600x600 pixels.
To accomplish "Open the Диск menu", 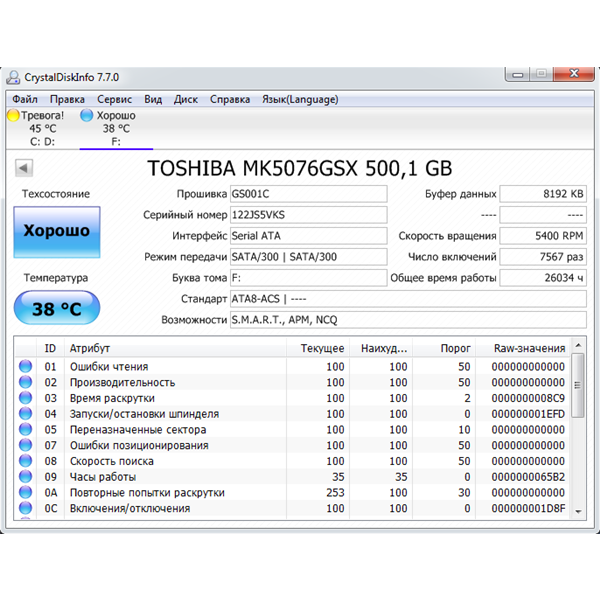I will pos(186,99).
